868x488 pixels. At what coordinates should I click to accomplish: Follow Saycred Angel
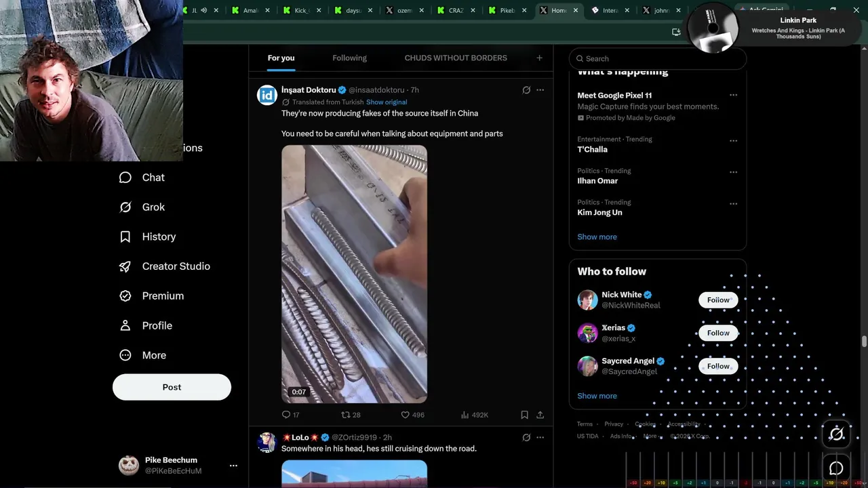pyautogui.click(x=718, y=366)
